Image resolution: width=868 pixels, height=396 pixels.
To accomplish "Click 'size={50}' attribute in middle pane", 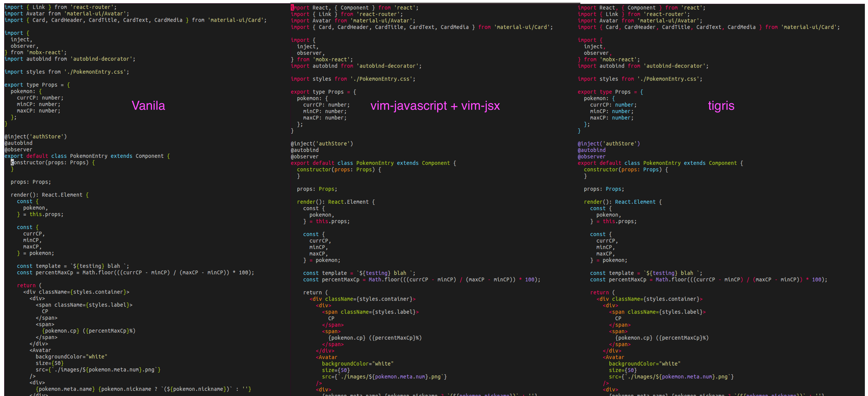I will (x=336, y=370).
